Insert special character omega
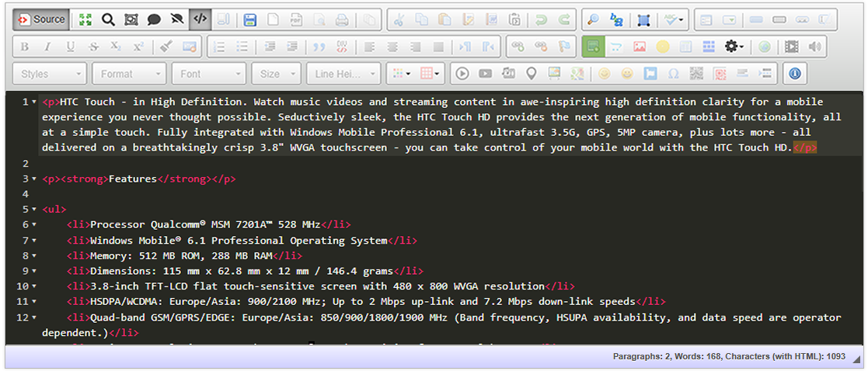This screenshot has width=868, height=371. click(674, 74)
